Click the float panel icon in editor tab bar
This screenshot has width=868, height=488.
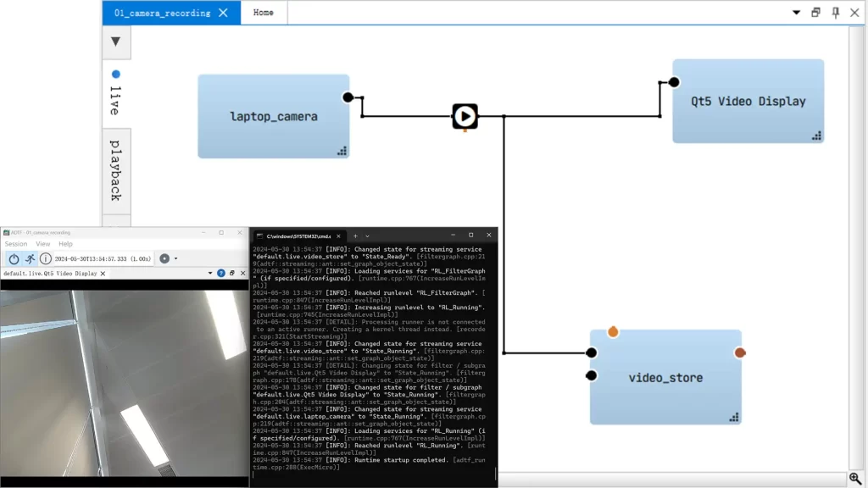(x=815, y=13)
